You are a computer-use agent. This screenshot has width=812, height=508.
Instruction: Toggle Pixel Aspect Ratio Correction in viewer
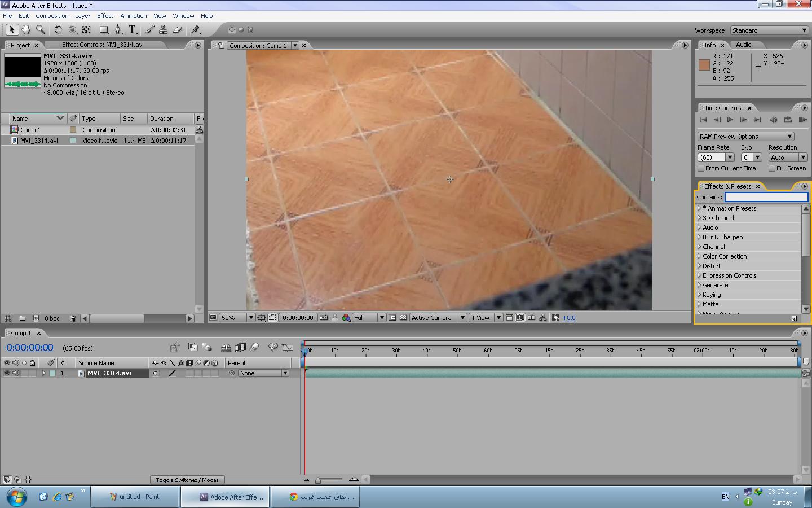point(509,318)
